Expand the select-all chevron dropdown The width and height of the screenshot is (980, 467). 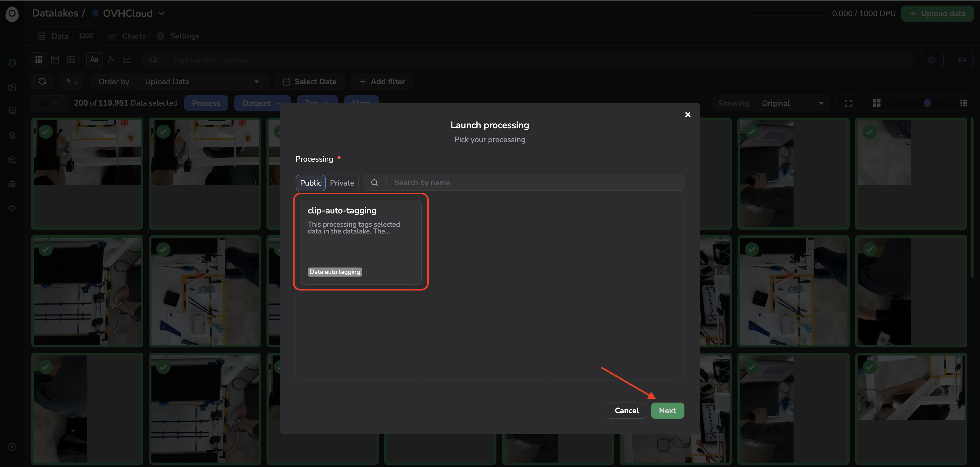56,103
